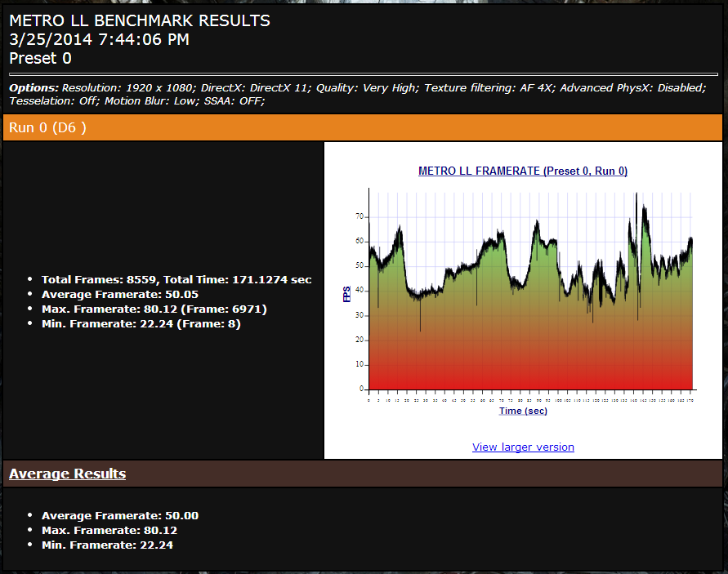
Task: Click the 'Run 0 (D6 )' orange header
Action: (x=363, y=127)
